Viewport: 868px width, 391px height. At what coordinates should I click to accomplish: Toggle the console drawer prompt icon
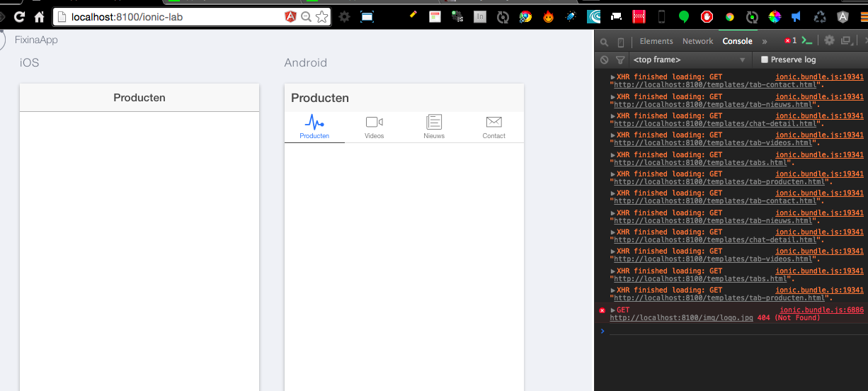click(807, 41)
